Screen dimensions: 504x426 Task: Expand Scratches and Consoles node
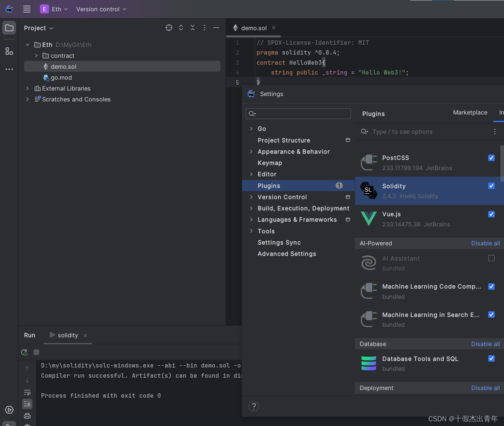(x=28, y=99)
